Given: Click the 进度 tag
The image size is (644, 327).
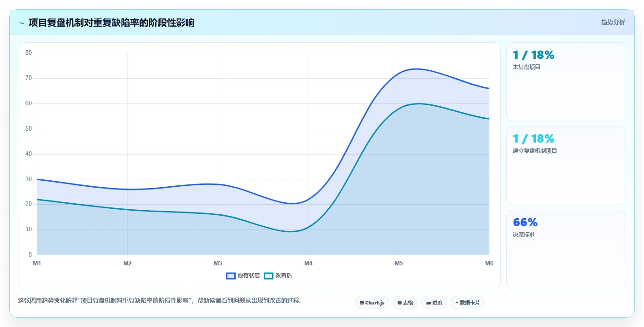Looking at the screenshot, I should coord(434,303).
